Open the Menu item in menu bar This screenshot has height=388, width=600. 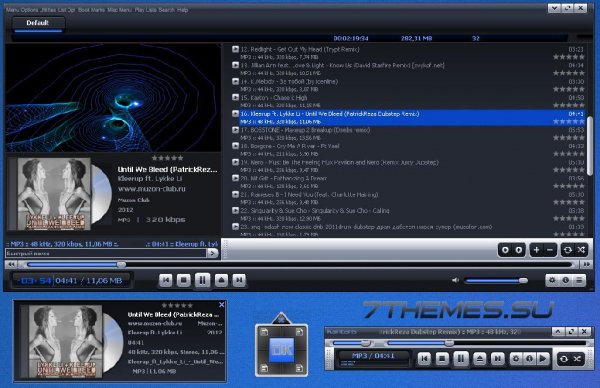tap(12, 10)
